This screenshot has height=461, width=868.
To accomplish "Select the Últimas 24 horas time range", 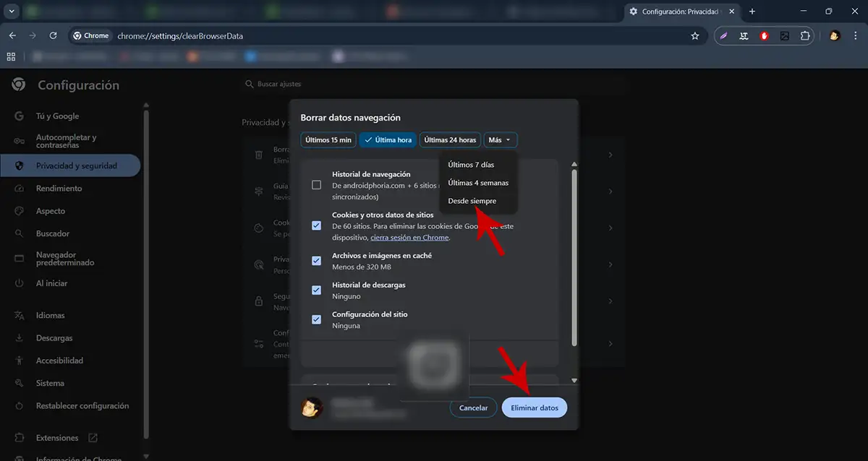I will pos(450,140).
